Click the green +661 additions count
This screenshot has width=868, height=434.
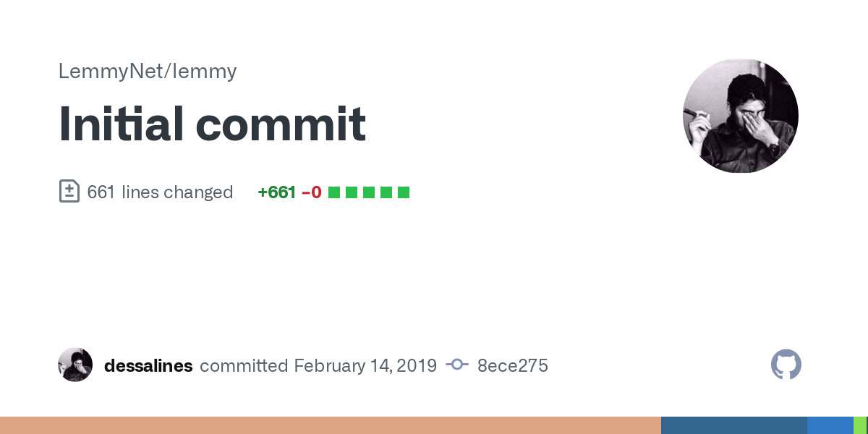(277, 192)
